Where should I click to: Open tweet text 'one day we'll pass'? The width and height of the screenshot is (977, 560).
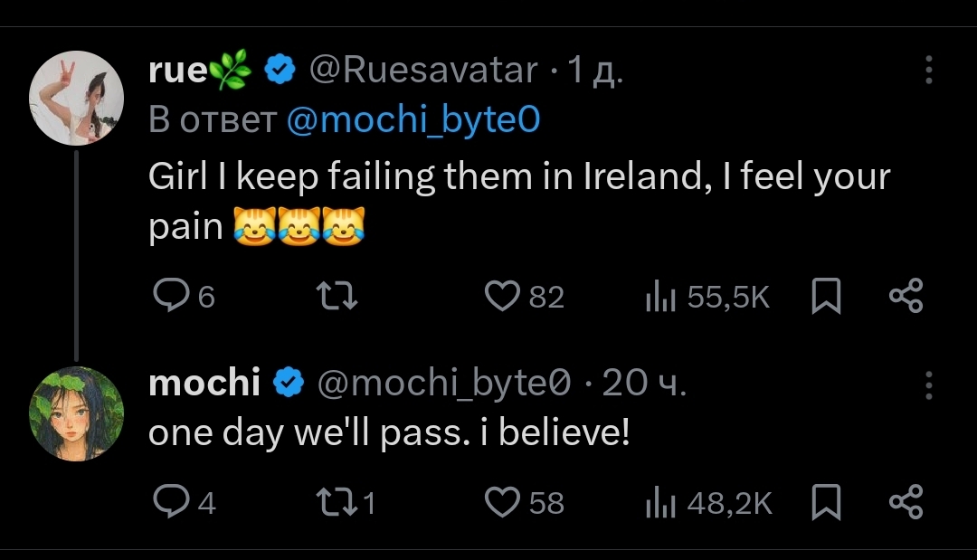point(388,433)
